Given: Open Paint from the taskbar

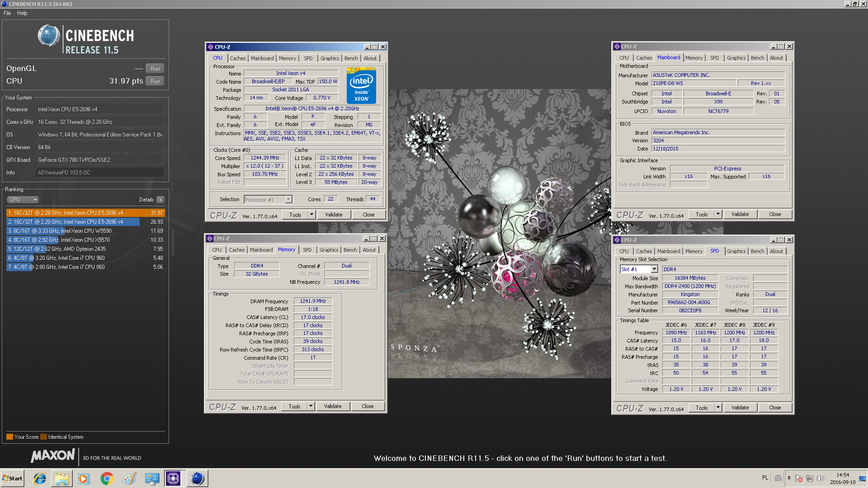Looking at the screenshot, I should click(129, 479).
